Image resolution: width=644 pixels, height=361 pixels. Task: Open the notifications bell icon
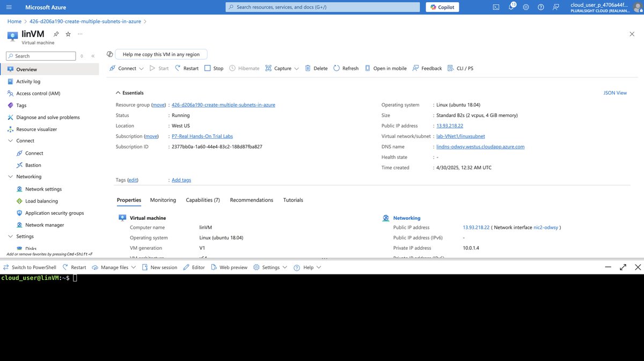tap(511, 7)
